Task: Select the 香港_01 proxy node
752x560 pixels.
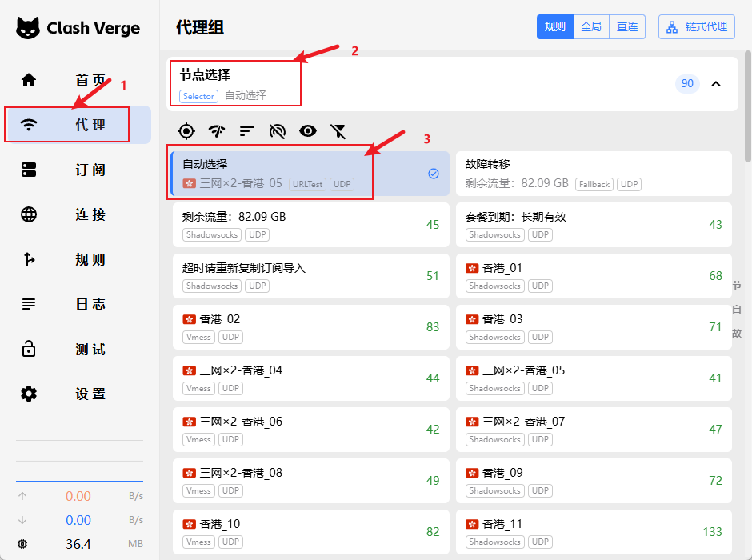Action: (x=593, y=276)
